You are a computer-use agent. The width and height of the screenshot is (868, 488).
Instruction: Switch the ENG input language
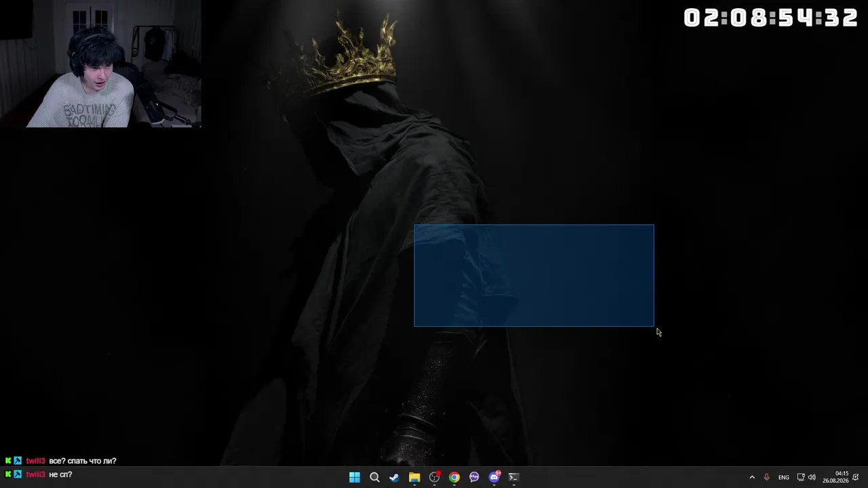tap(784, 477)
